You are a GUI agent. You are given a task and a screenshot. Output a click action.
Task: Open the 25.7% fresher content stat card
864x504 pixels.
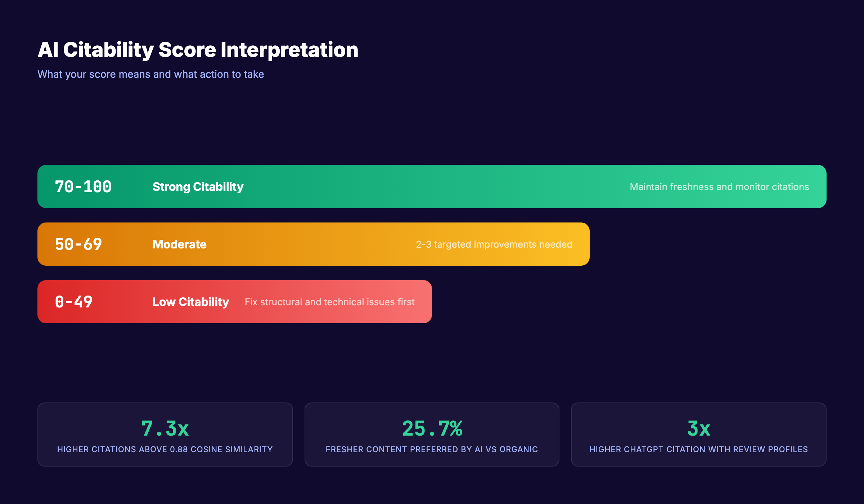point(432,434)
